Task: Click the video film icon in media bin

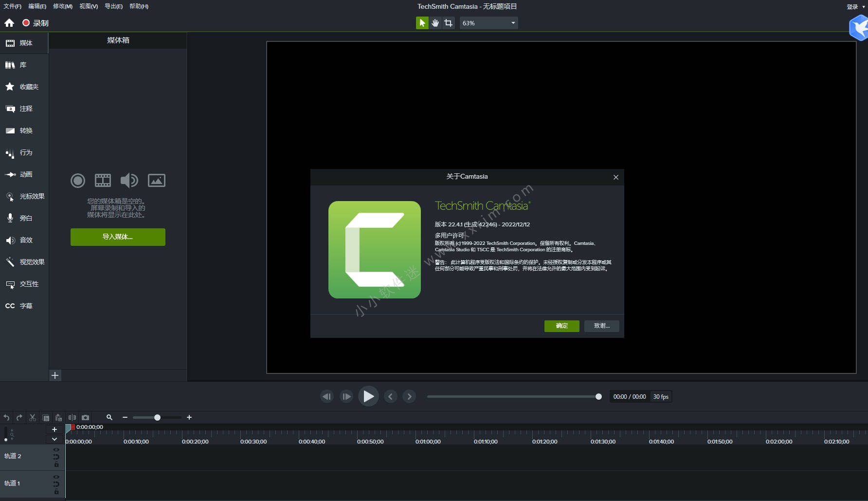Action: point(103,181)
